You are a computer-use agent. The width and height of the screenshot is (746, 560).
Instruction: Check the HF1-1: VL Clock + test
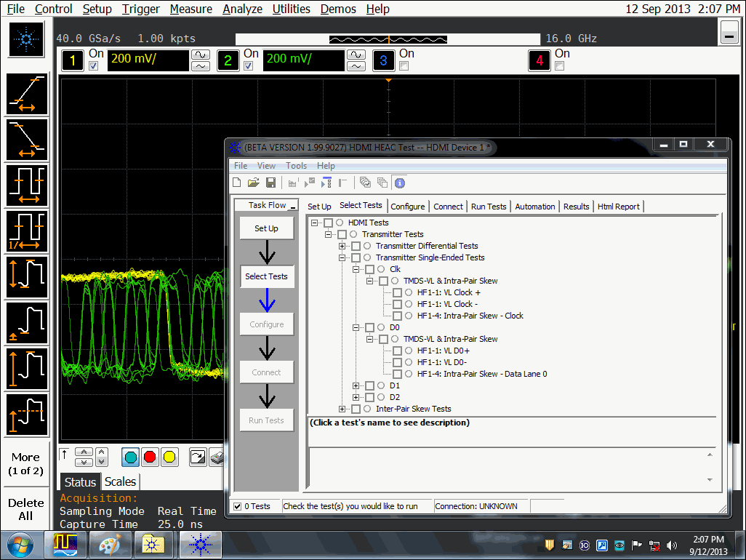point(397,292)
